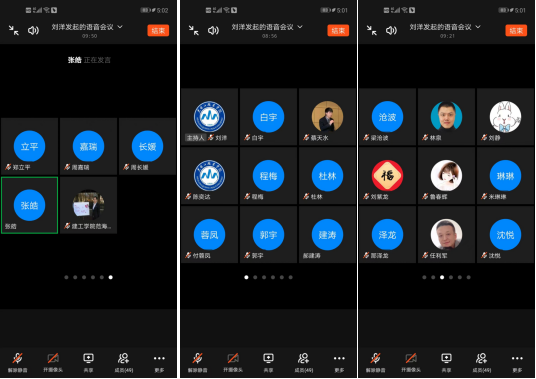Open members (49) list in left screen

(124, 363)
